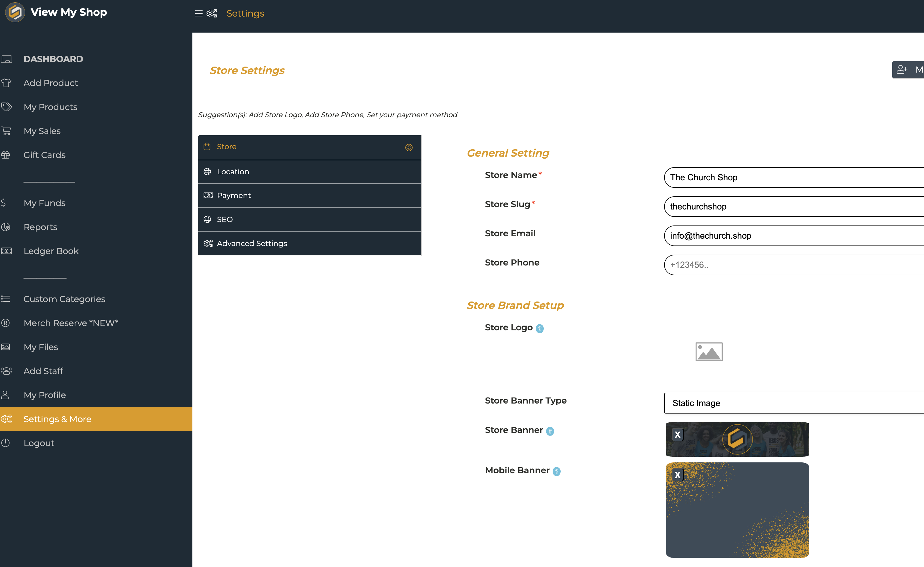Viewport: 924px width, 567px height.
Task: Click the Store Logo help icon
Action: coord(540,328)
